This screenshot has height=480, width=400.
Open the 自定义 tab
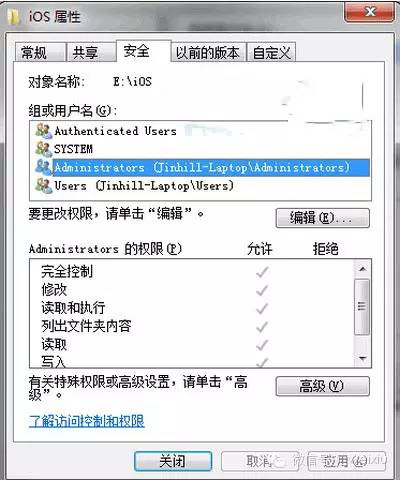pyautogui.click(x=271, y=52)
